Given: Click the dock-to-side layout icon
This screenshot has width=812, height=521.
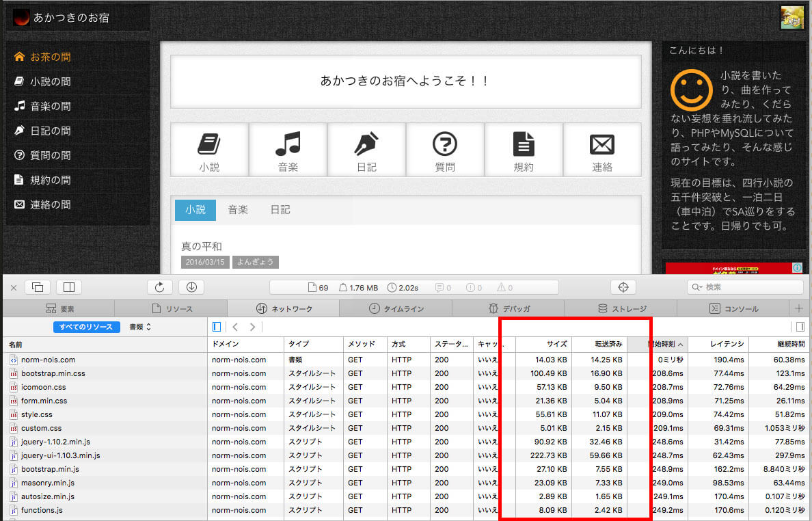Looking at the screenshot, I should [69, 287].
